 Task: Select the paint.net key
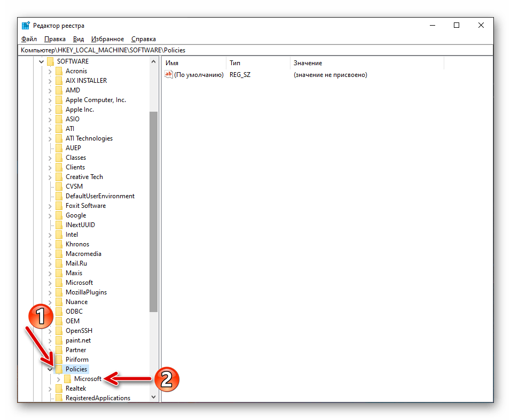[x=78, y=340]
